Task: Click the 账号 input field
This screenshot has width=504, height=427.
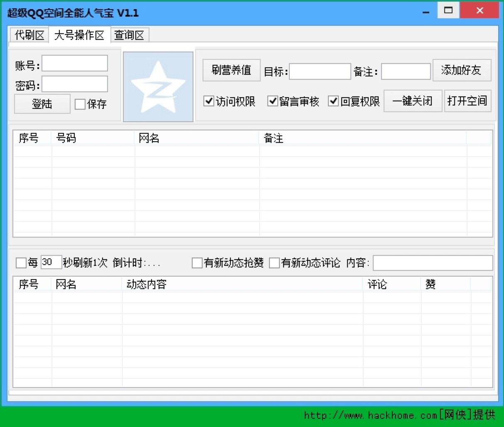Action: click(75, 64)
